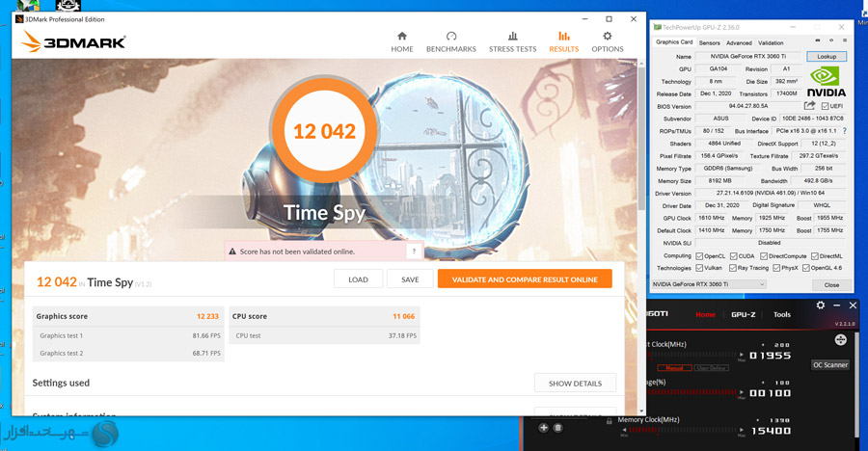Viewport: 868px width, 451px height.
Task: Open the Benchmarks section in 3DMark
Action: [x=451, y=42]
